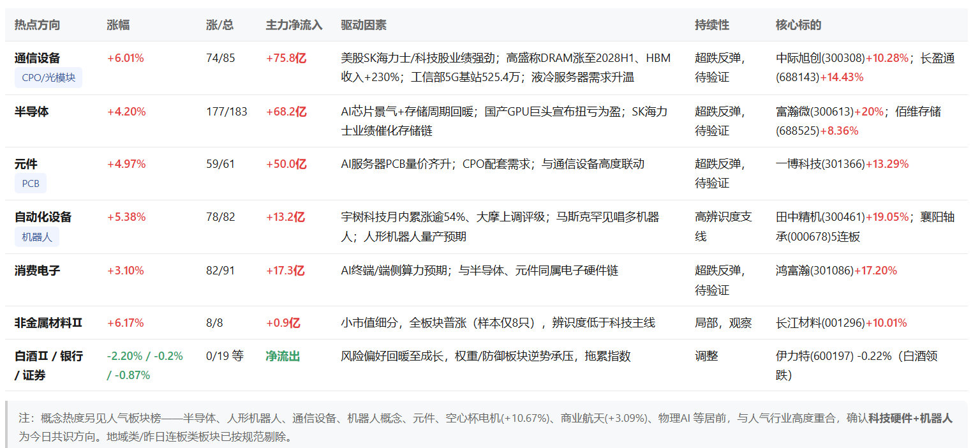Click the +3.10% gain value
980x448 pixels.
125,271
